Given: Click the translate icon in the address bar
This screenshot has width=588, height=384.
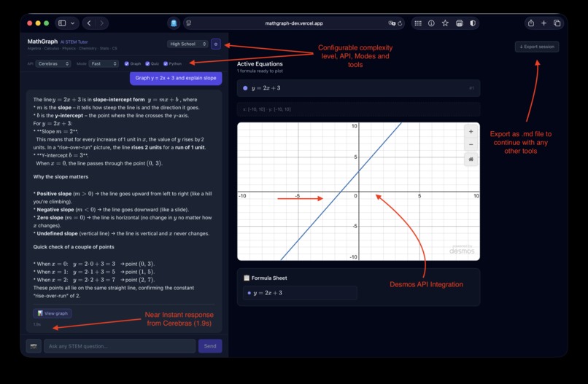Looking at the screenshot, I should [x=392, y=23].
